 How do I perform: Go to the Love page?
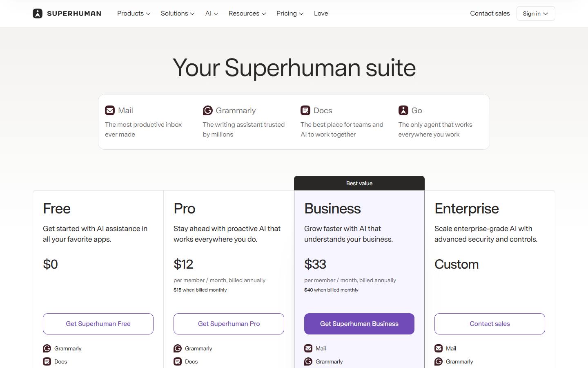[x=321, y=13]
